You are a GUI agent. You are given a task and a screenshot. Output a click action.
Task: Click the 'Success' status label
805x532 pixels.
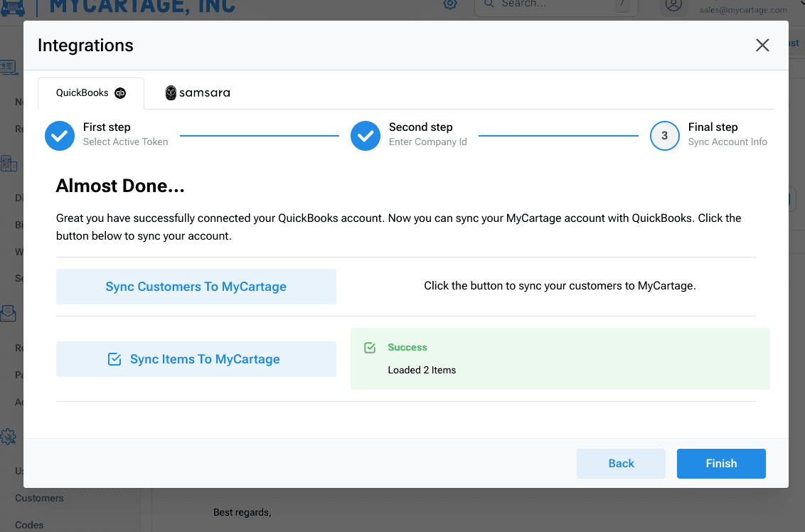(407, 348)
